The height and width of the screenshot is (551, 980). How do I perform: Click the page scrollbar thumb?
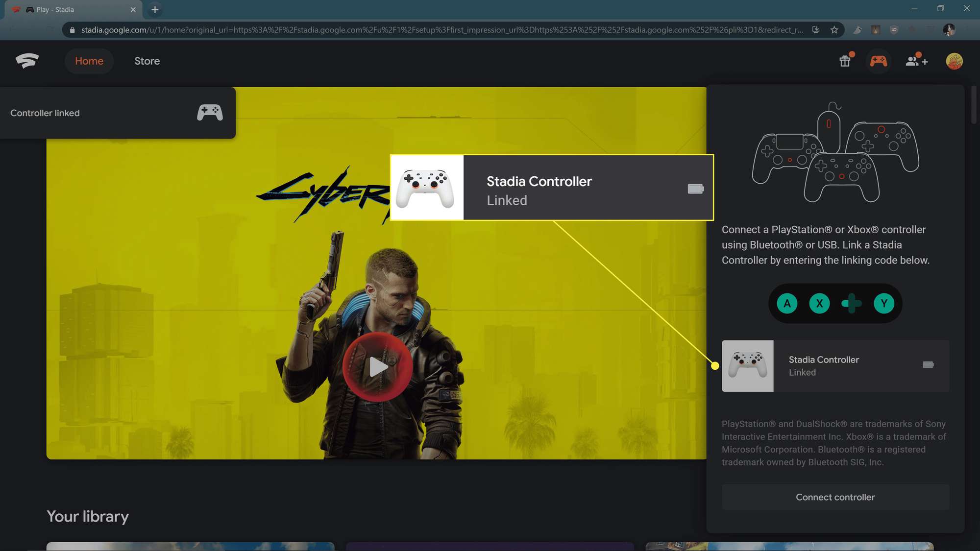click(974, 105)
